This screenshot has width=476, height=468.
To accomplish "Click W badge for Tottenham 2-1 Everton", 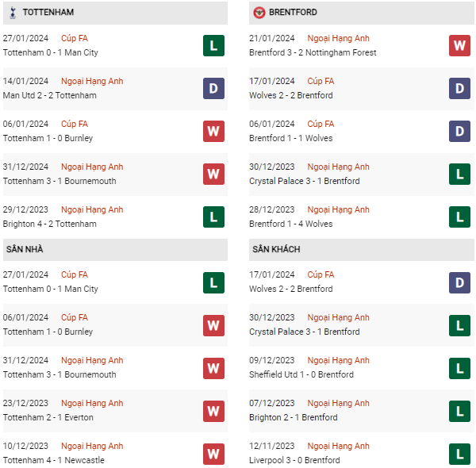I will 213,410.
